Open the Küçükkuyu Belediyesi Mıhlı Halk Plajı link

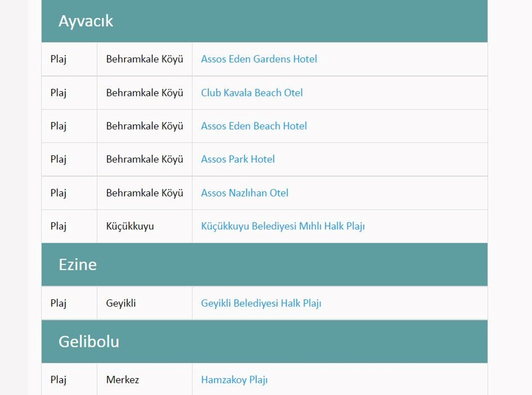click(283, 226)
